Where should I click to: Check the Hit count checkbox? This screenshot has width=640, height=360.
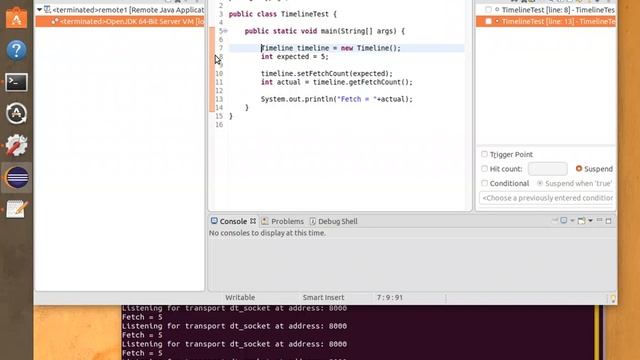pos(484,168)
